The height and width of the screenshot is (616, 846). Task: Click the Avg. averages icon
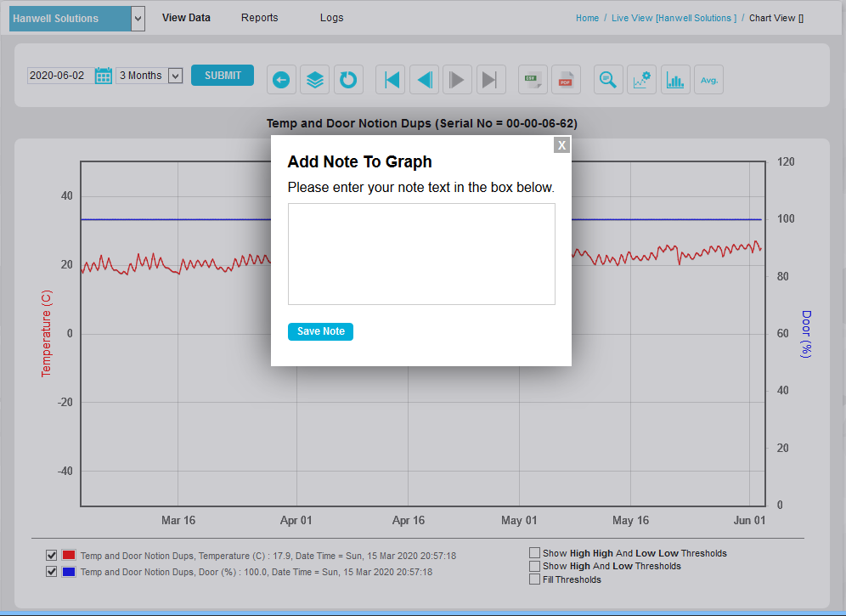[708, 80]
